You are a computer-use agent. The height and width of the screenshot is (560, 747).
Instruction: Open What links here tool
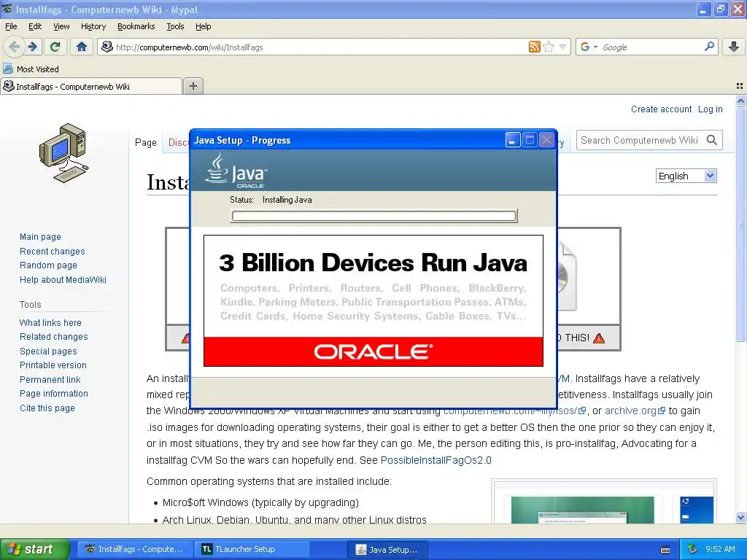(x=50, y=322)
